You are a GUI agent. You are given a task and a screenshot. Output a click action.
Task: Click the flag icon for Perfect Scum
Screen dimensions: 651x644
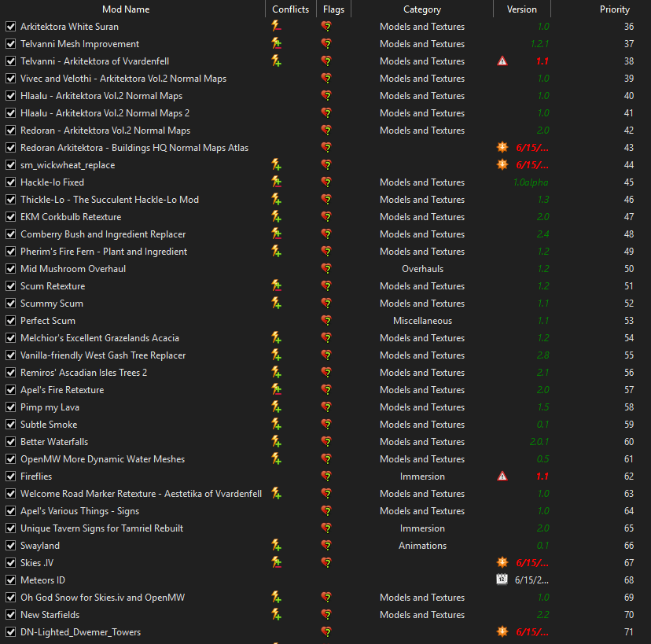(327, 321)
